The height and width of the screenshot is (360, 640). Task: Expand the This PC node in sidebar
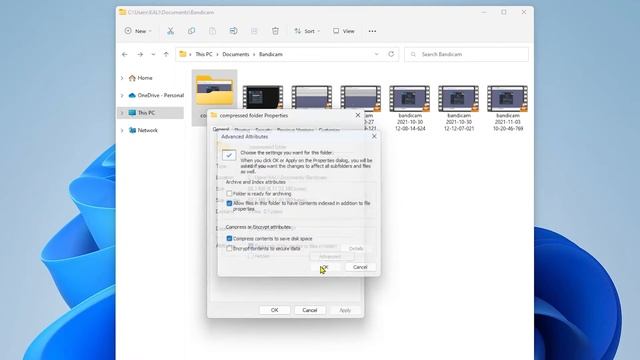point(122,113)
